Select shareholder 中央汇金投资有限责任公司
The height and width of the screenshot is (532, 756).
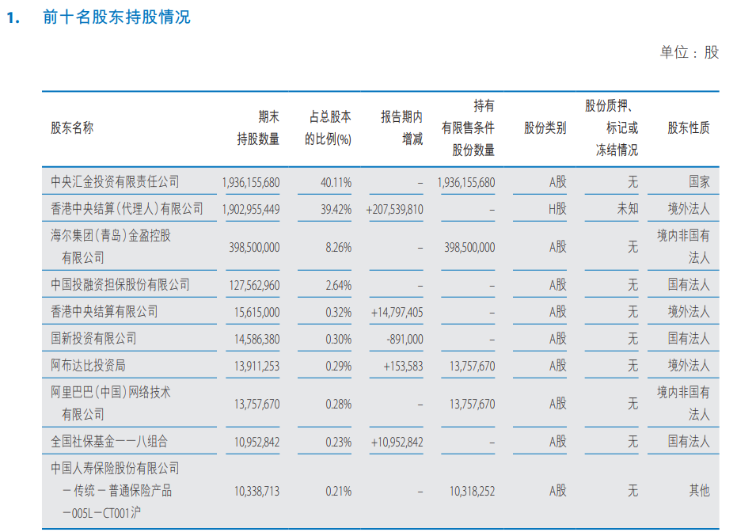tap(116, 182)
